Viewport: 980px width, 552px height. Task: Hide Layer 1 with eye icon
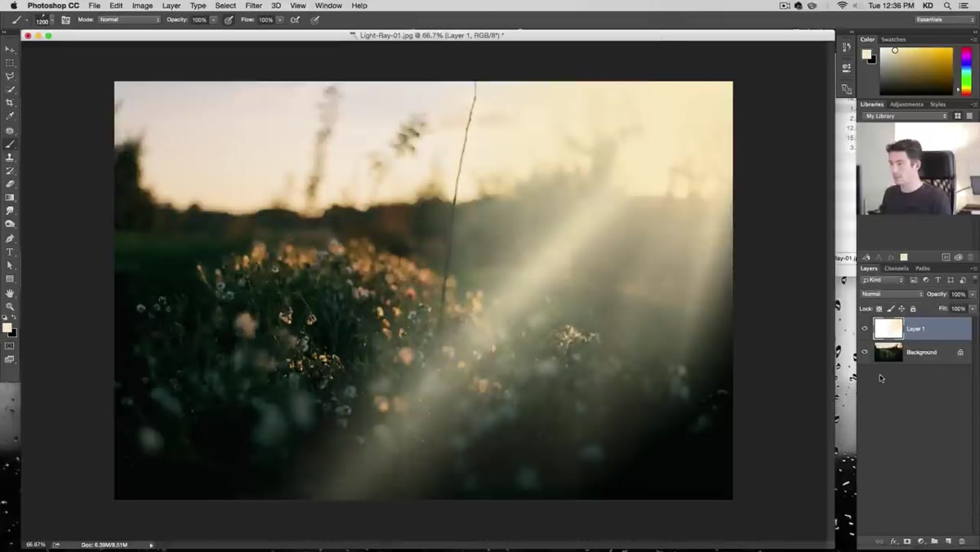(865, 328)
